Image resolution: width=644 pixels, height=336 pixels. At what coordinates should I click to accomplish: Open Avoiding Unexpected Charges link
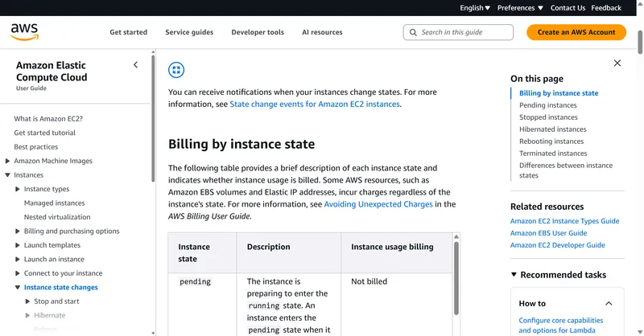tap(378, 204)
